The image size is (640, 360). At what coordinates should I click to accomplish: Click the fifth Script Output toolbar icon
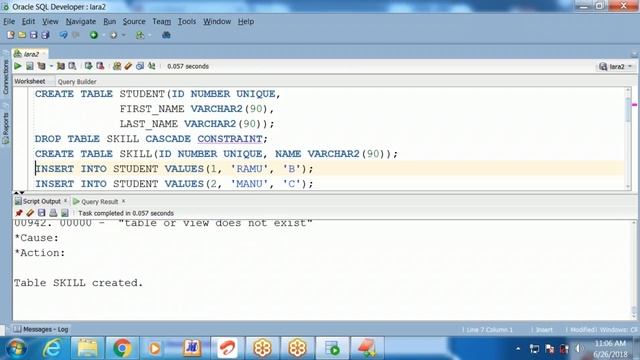pos(64,213)
